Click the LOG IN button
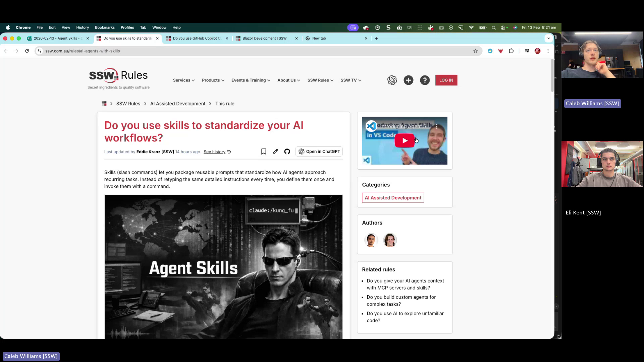This screenshot has height=362, width=644. 446,80
